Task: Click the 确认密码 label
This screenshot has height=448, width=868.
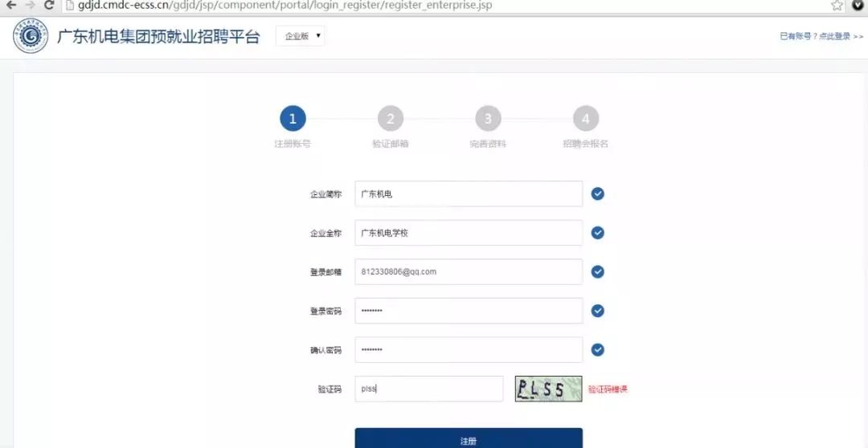Action: pyautogui.click(x=325, y=351)
